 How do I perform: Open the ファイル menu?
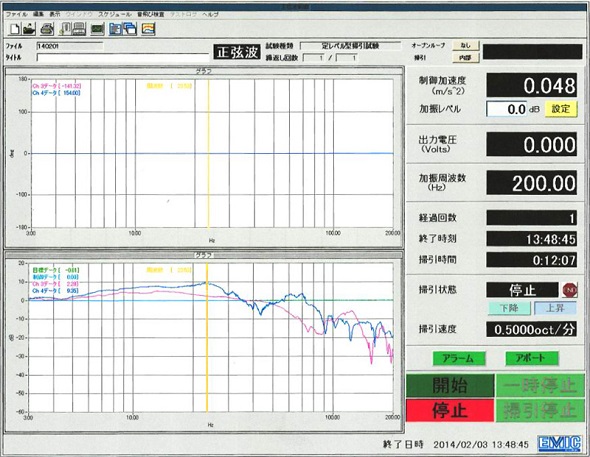(16, 14)
